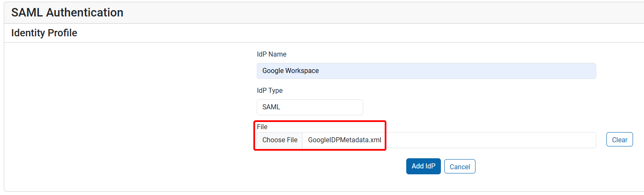Click the word Workspace in IdP Name
This screenshot has height=195, width=644.
tap(302, 71)
